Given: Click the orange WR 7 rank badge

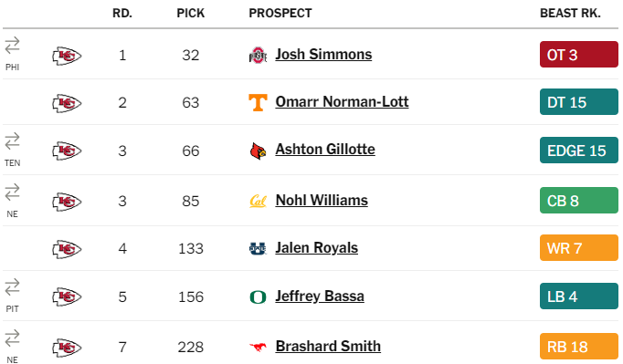Looking at the screenshot, I should [578, 248].
